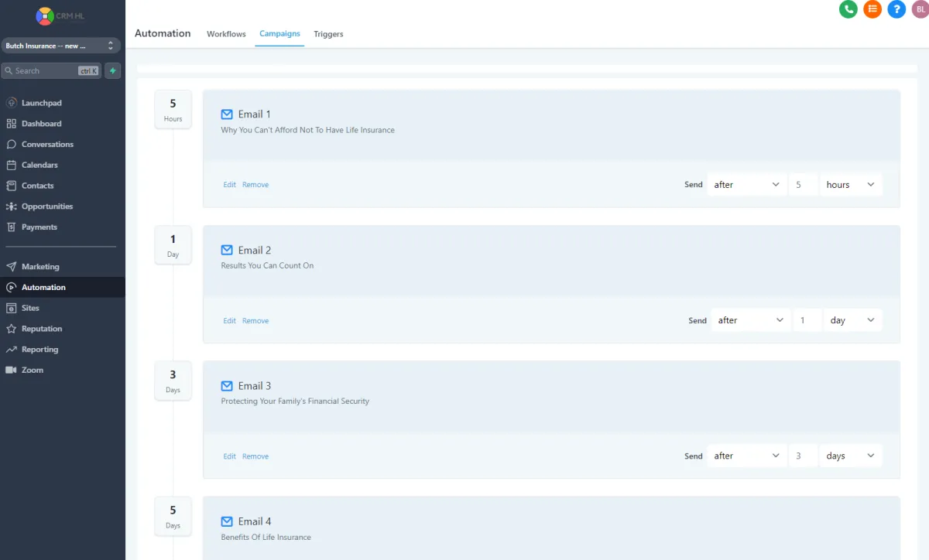Screen dimensions: 929x560
Task: Click the Contacts icon in sidebar
Action: [x=11, y=186]
